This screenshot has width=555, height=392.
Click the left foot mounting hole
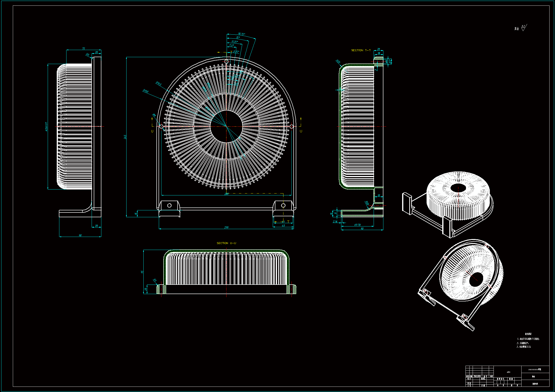click(169, 205)
